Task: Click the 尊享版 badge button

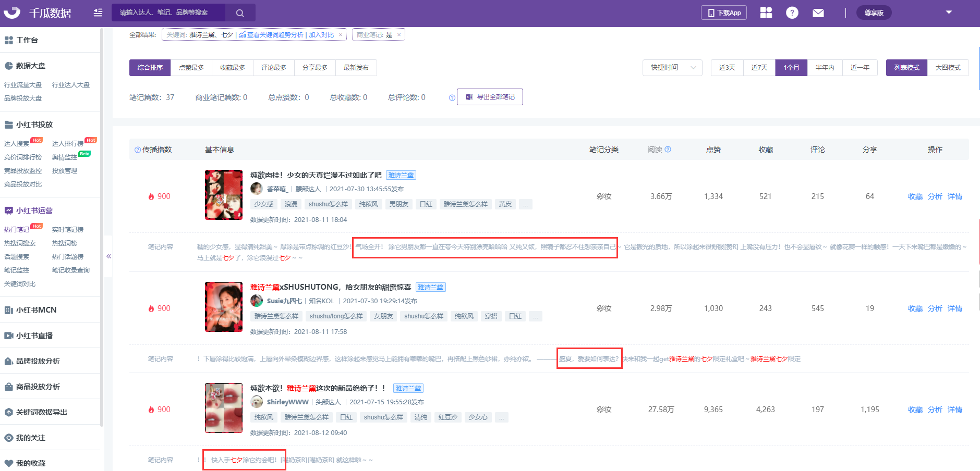Action: 874,13
